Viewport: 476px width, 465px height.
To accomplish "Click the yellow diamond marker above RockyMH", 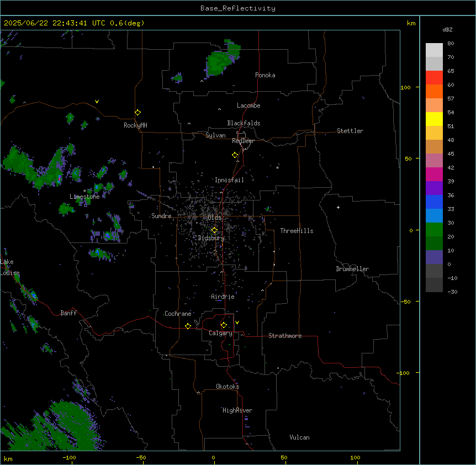I will (137, 113).
